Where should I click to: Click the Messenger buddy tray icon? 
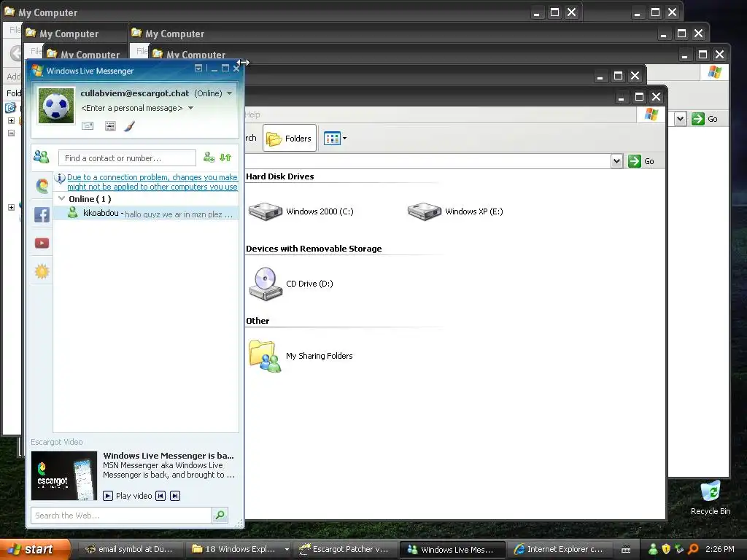pyautogui.click(x=653, y=549)
